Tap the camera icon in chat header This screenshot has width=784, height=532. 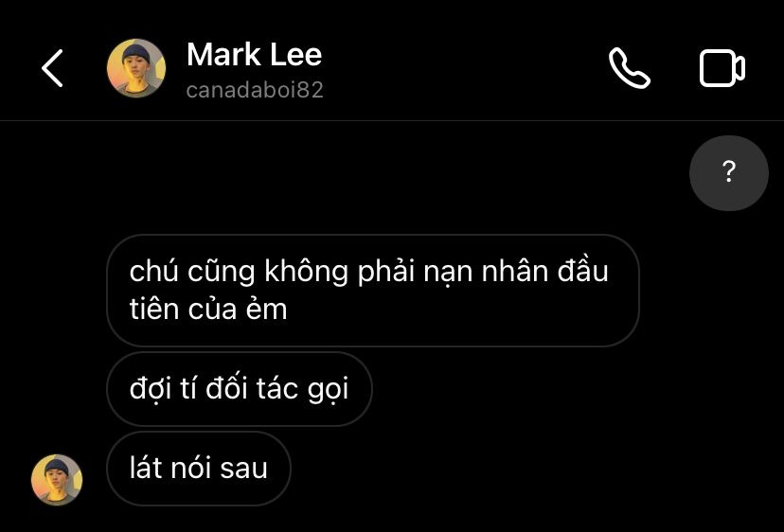tap(722, 68)
